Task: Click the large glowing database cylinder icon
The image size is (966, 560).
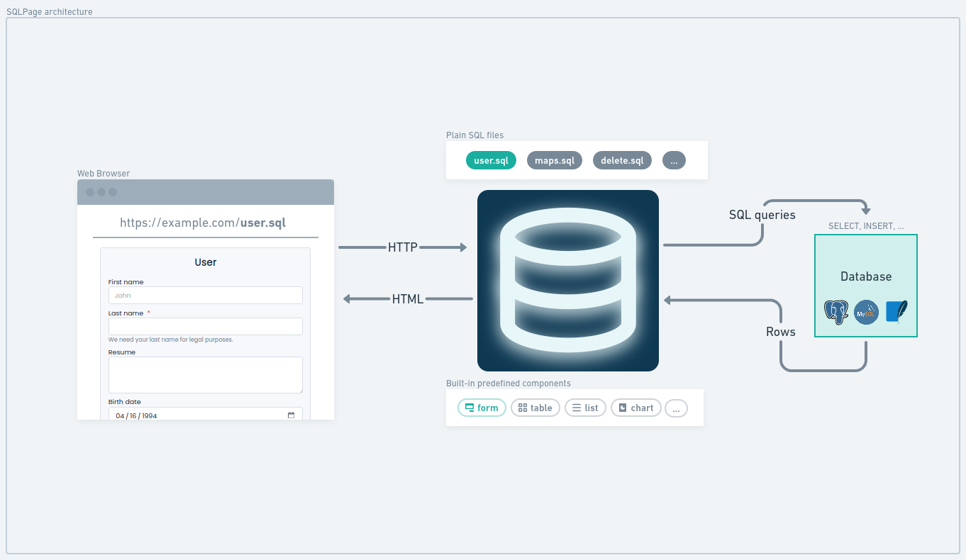Action: pos(568,281)
